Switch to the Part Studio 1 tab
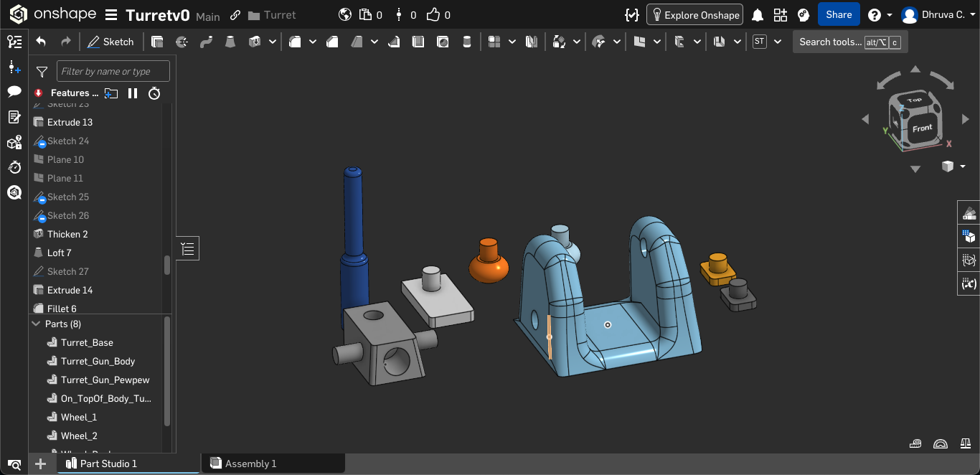Viewport: 980px width, 475px height. point(128,464)
